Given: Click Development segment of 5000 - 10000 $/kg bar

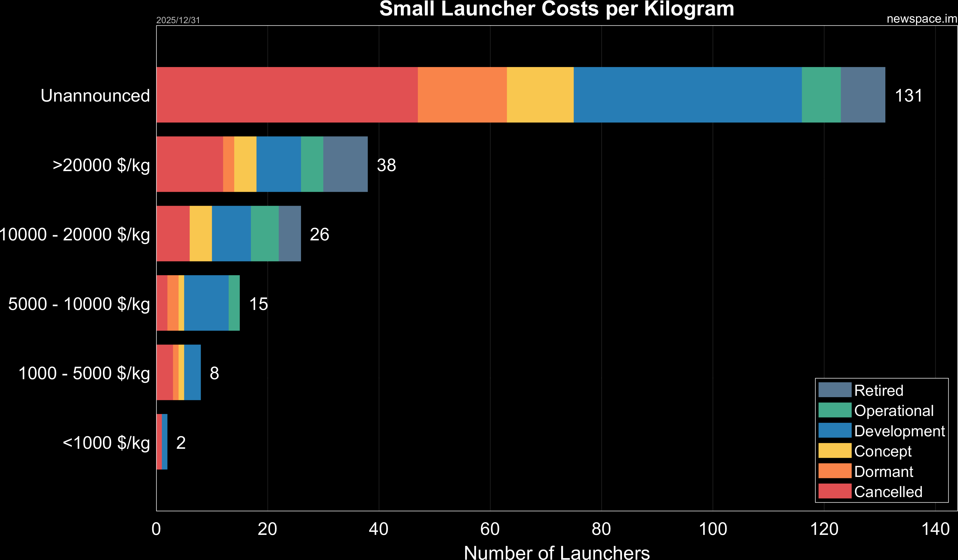Looking at the screenshot, I should pos(206,303).
